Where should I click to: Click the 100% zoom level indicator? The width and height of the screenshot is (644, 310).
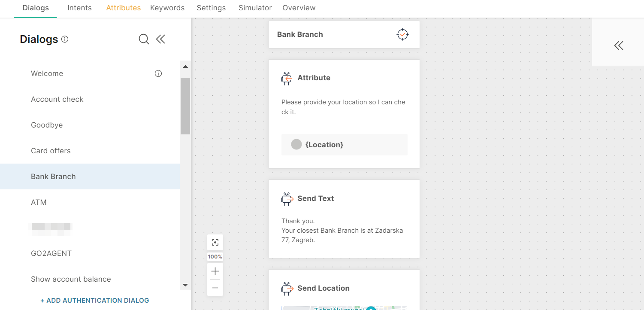[215, 257]
